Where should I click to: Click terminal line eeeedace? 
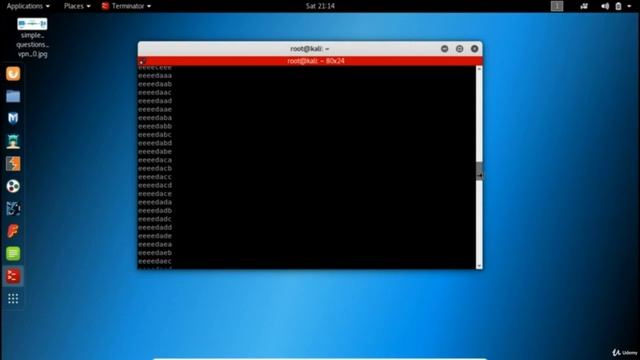click(155, 194)
